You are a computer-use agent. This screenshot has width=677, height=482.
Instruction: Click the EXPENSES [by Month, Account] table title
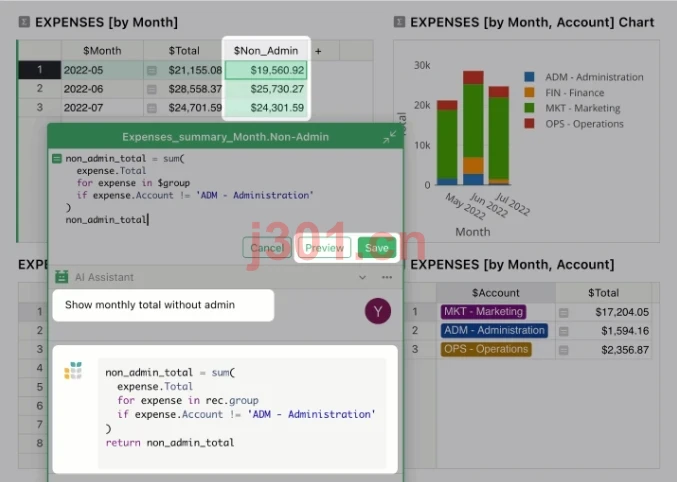512,264
